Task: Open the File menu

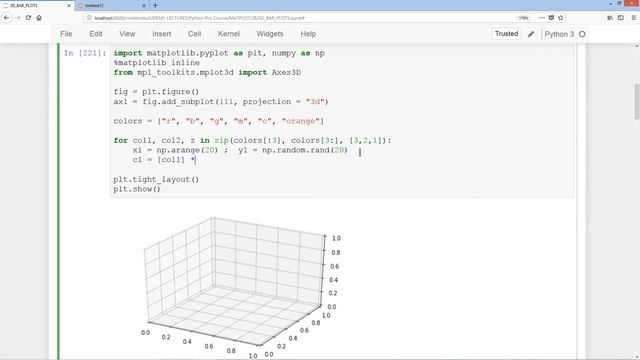Action: pyautogui.click(x=66, y=34)
